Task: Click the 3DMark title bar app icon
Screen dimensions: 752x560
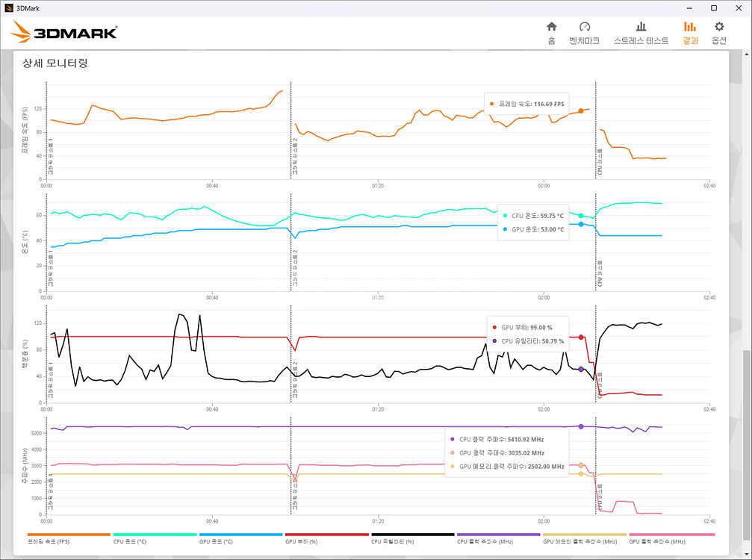Action: [8, 7]
